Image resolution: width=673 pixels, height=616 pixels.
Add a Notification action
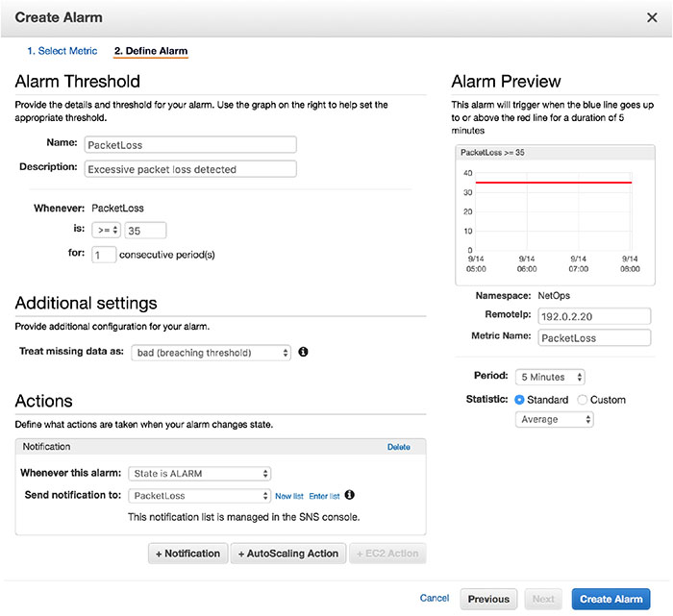188,554
